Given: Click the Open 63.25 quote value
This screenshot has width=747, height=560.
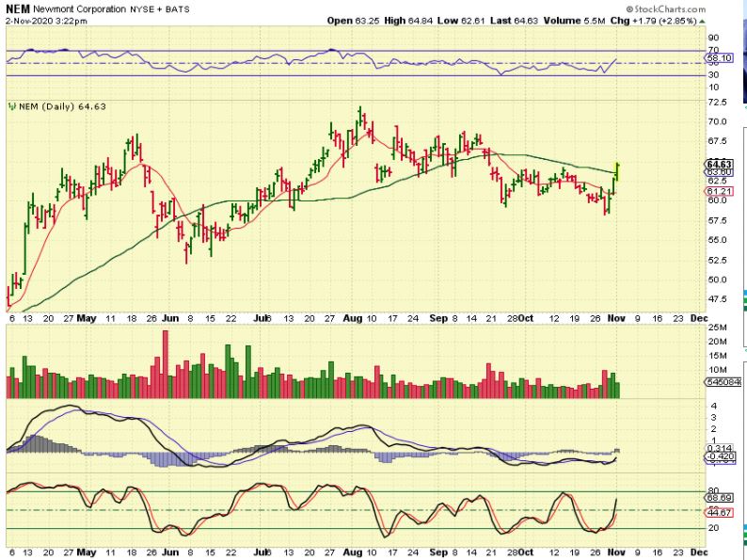Looking at the screenshot, I should (x=356, y=21).
